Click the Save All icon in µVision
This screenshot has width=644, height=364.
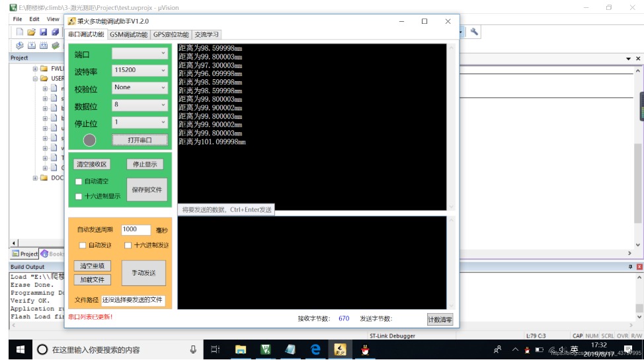[x=55, y=32]
